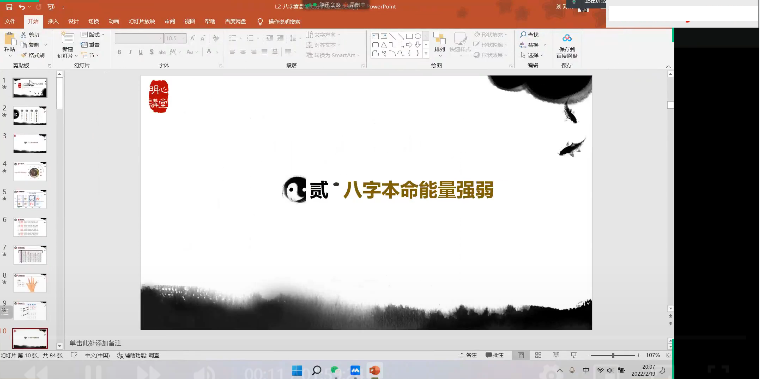Click Increase List Level icon
760x379 pixels.
coord(281,38)
